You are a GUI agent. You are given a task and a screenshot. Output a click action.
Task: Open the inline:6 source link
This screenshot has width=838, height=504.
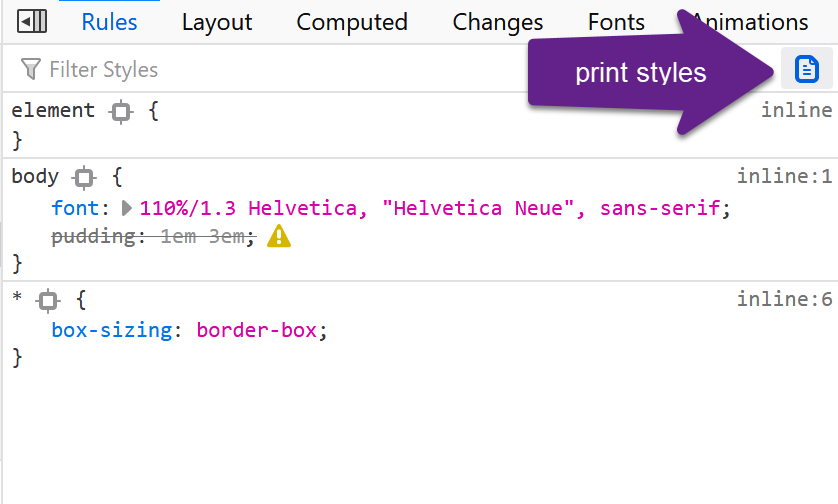pos(784,299)
